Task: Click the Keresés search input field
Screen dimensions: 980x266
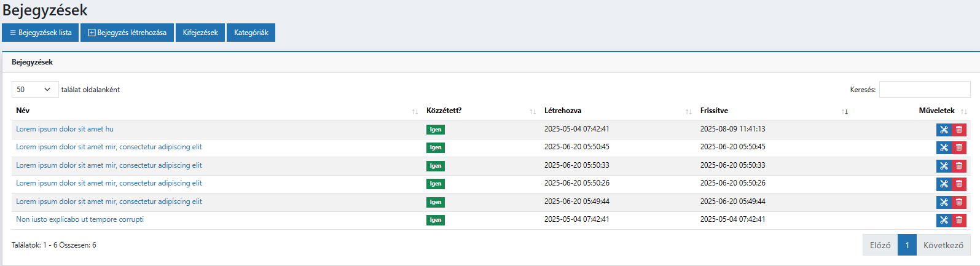Action: pyautogui.click(x=924, y=90)
